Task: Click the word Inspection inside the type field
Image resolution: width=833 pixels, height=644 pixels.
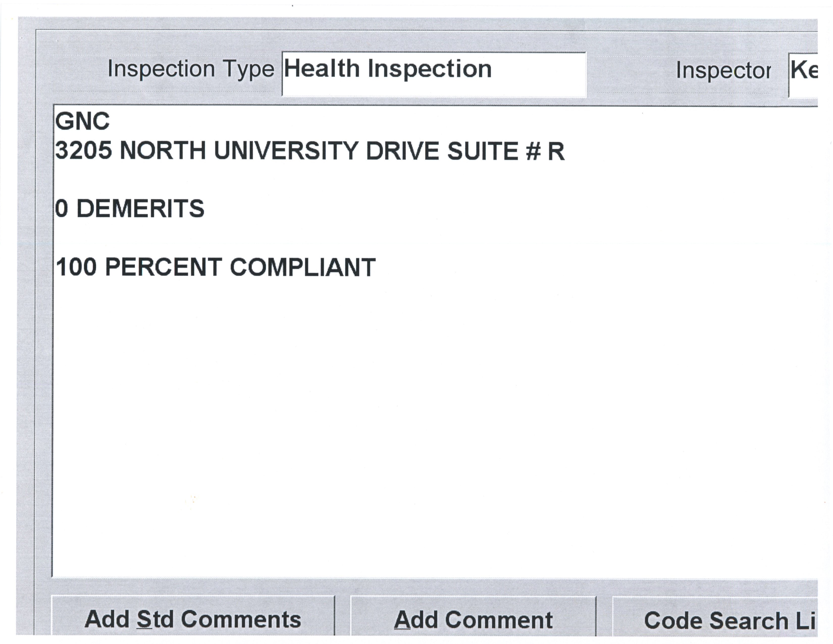Action: tap(429, 69)
